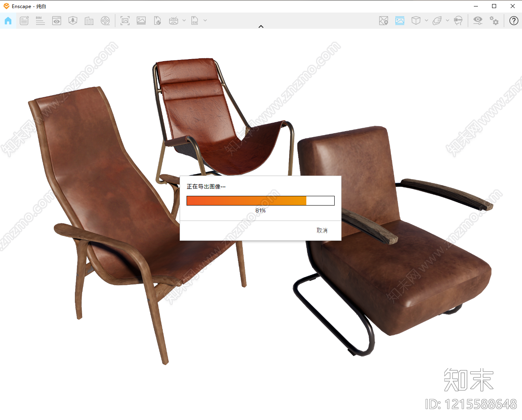Collapse the toolbar with the up chevron
The height and width of the screenshot is (420, 522).
(261, 27)
